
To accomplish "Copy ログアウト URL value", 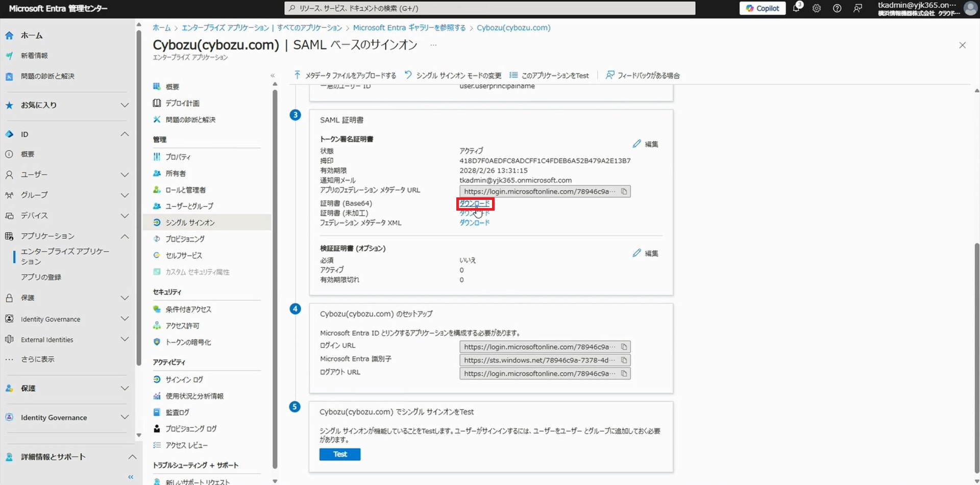I will tap(624, 373).
